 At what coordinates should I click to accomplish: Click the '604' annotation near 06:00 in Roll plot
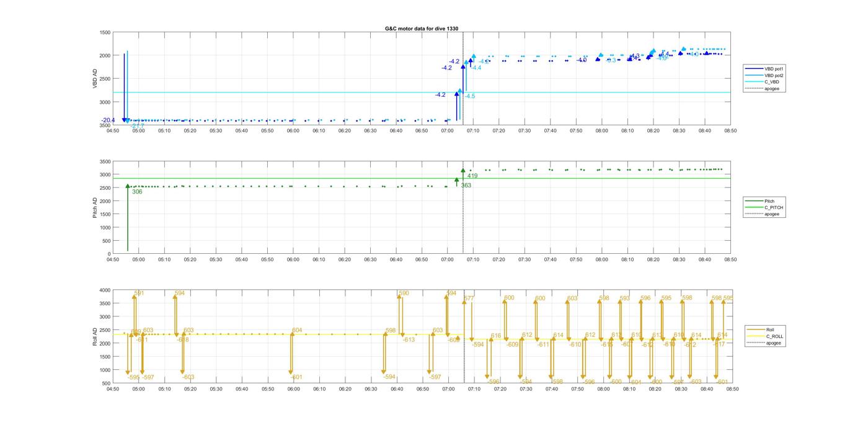(x=297, y=330)
